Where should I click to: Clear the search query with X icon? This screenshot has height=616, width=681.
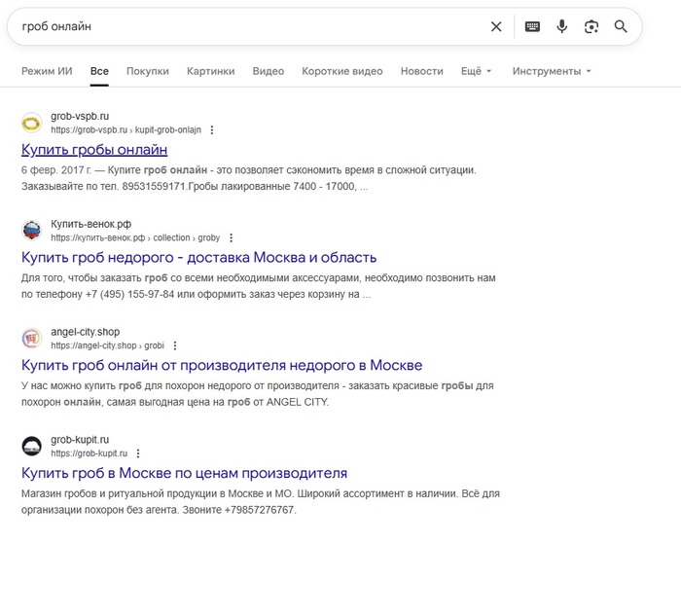click(496, 27)
